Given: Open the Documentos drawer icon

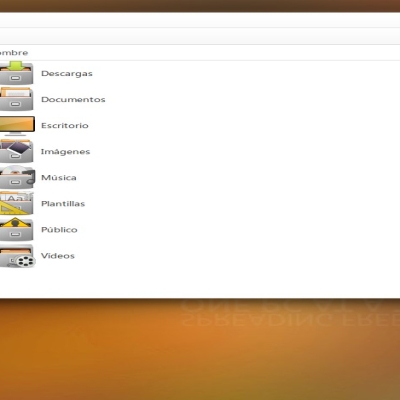Looking at the screenshot, I should [17, 99].
